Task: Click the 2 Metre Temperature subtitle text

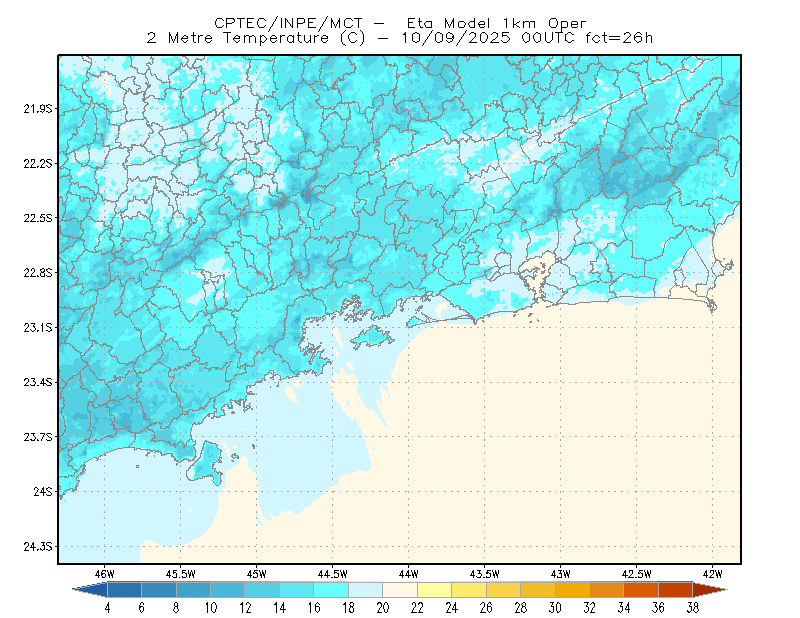Action: 238,38
